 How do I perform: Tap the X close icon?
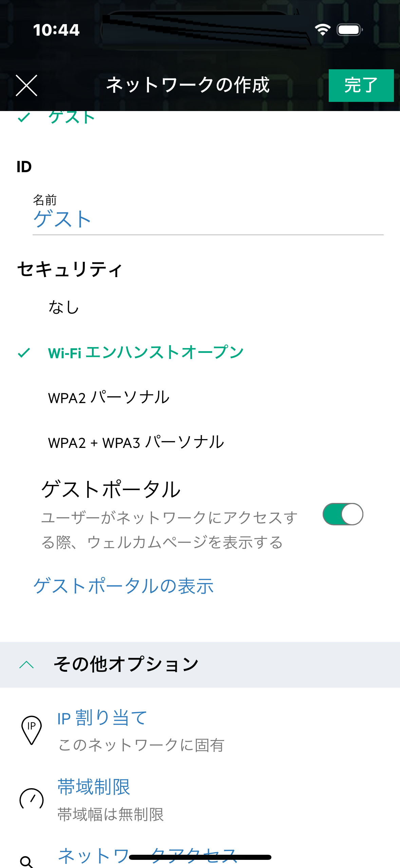[26, 86]
